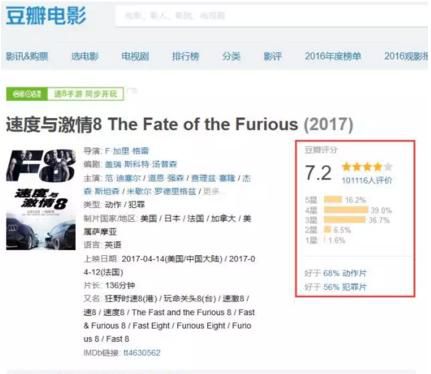Image resolution: width=431 pixels, height=374 pixels.
Task: Open the 影讯&购票 tab
Action: (27, 56)
